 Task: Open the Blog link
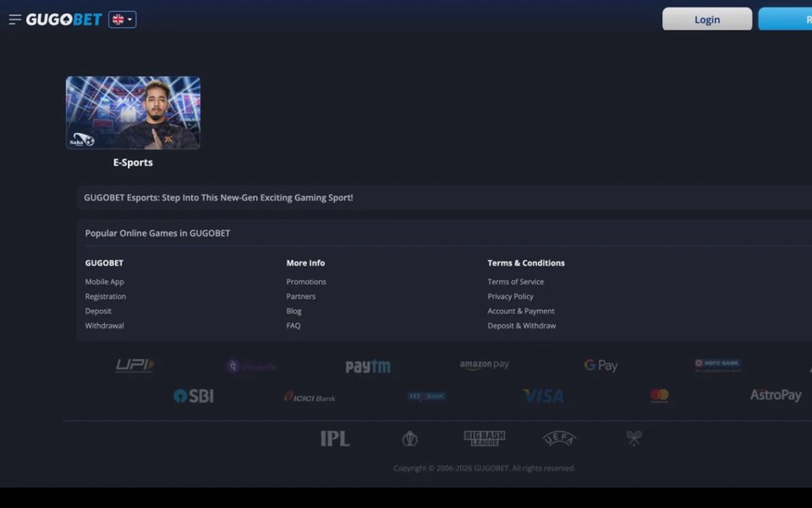pos(294,311)
